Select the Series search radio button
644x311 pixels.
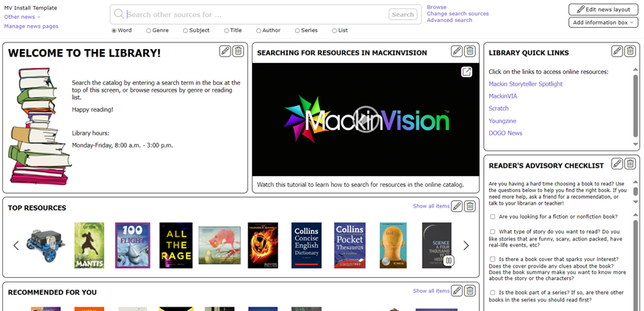297,30
